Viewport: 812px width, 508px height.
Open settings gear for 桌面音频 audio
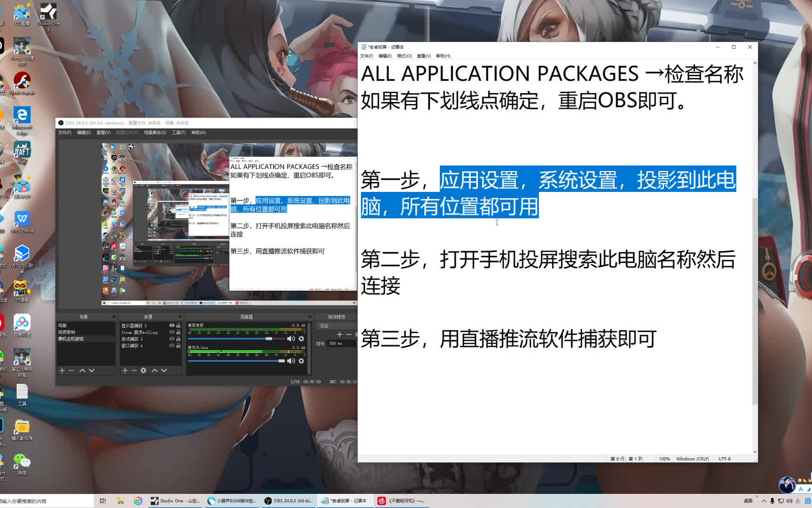301,339
